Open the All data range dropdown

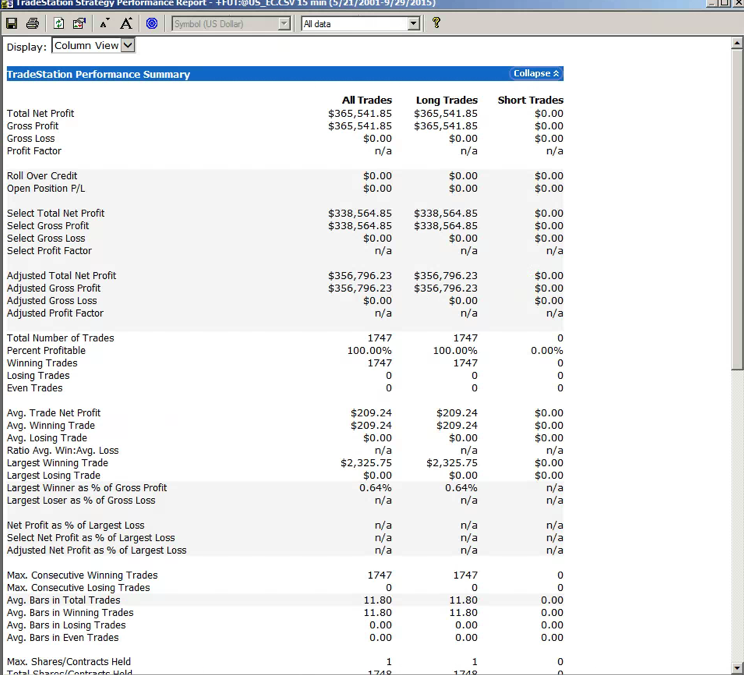point(414,24)
